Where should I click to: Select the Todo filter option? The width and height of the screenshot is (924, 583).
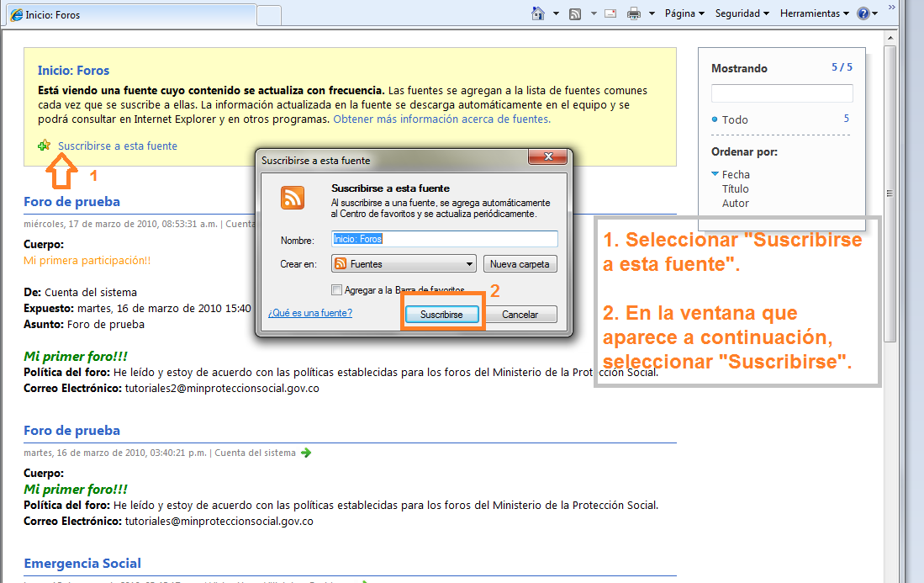[x=734, y=119]
